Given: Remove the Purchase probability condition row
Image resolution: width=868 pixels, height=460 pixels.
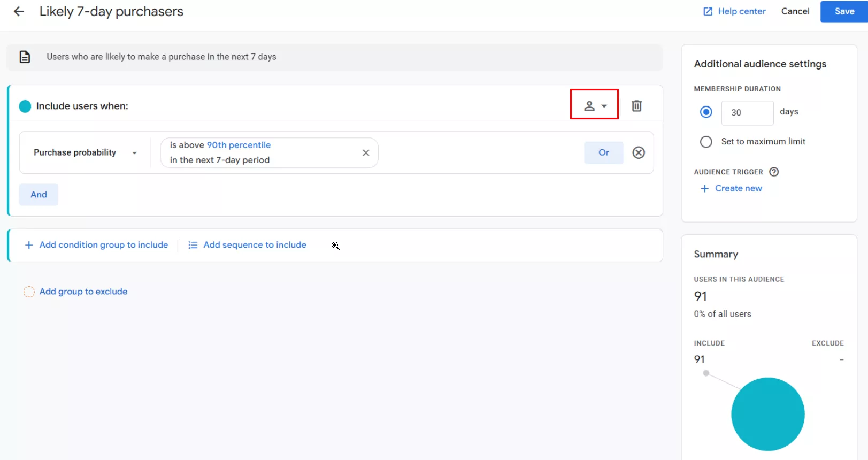Looking at the screenshot, I should pyautogui.click(x=638, y=152).
